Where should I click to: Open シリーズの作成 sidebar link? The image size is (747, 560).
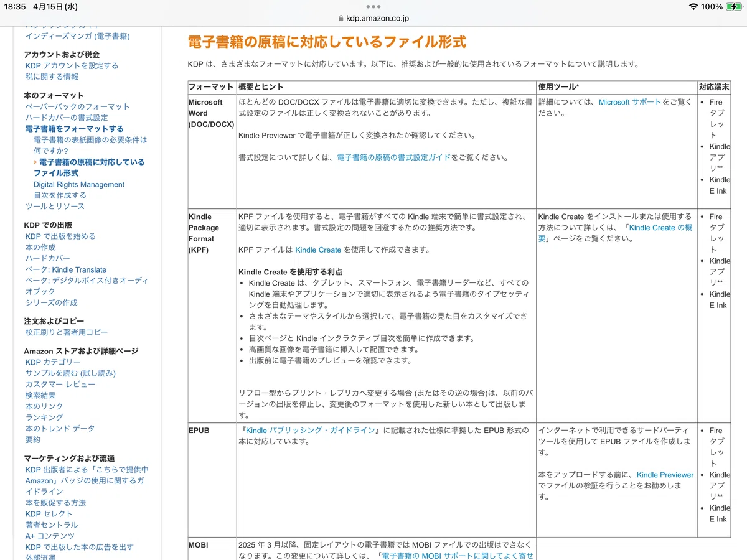point(52,302)
